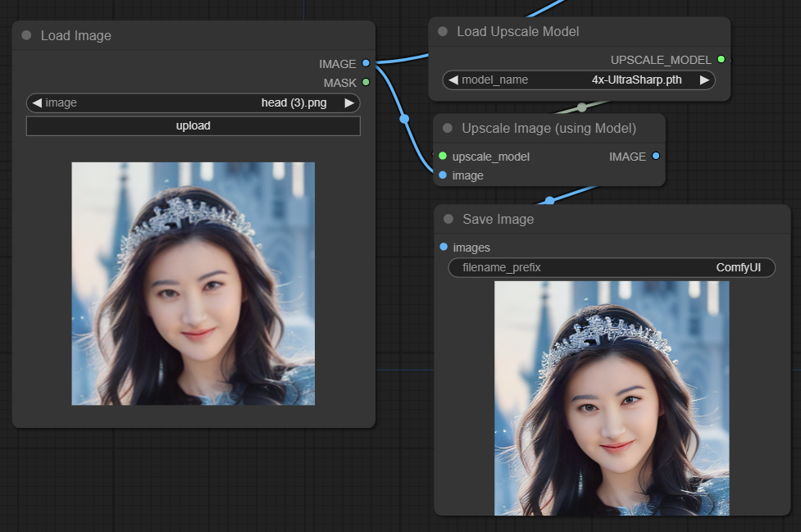The height and width of the screenshot is (532, 801).
Task: Click the upscale_model input port
Action: click(x=443, y=156)
